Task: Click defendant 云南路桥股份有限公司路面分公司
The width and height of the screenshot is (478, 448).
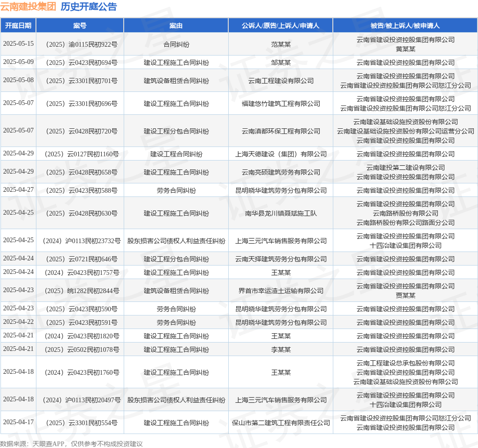Action: [406, 223]
